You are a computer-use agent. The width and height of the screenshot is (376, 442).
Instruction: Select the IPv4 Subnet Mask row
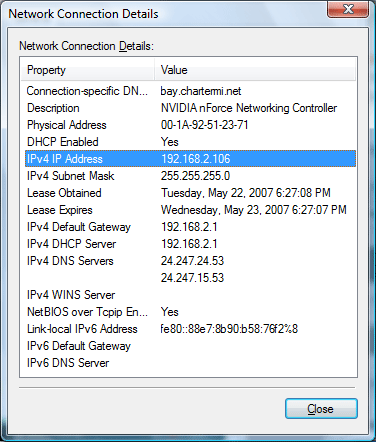click(x=190, y=176)
